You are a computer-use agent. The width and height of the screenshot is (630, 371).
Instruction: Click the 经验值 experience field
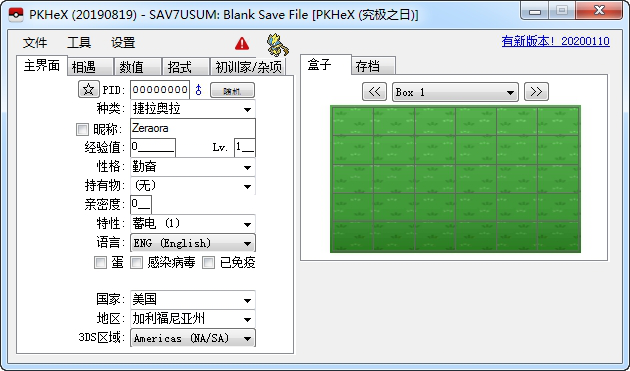pyautogui.click(x=153, y=147)
